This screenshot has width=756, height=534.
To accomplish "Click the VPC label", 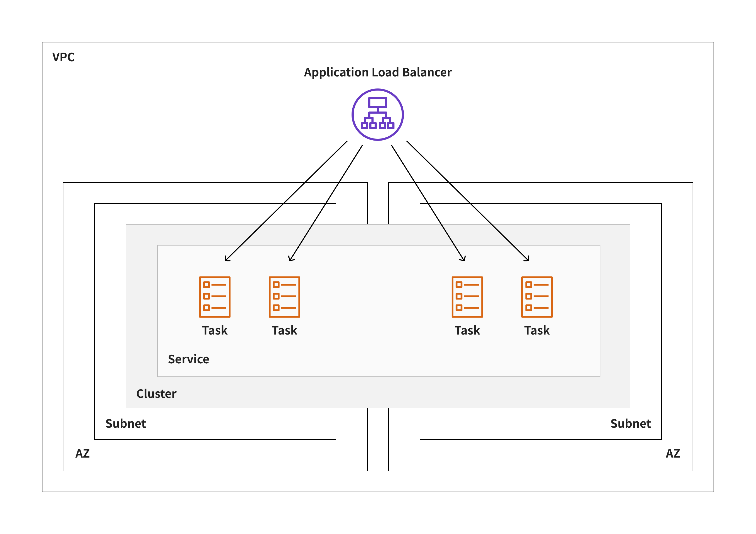I will [63, 57].
